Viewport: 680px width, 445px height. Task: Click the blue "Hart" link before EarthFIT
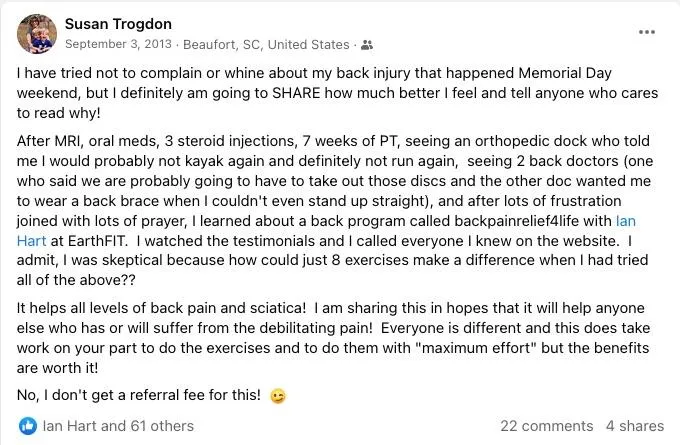coord(31,241)
